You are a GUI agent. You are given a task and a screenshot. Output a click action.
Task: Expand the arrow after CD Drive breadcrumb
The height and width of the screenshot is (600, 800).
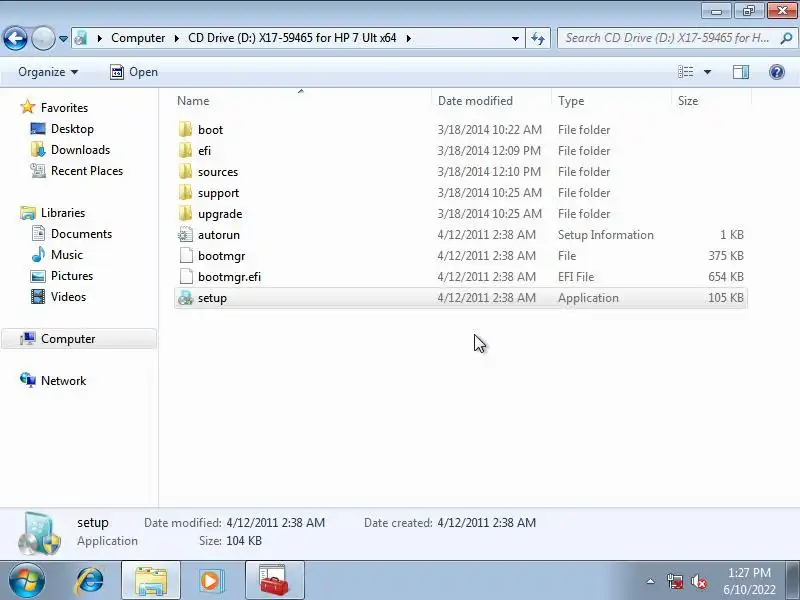coord(409,38)
